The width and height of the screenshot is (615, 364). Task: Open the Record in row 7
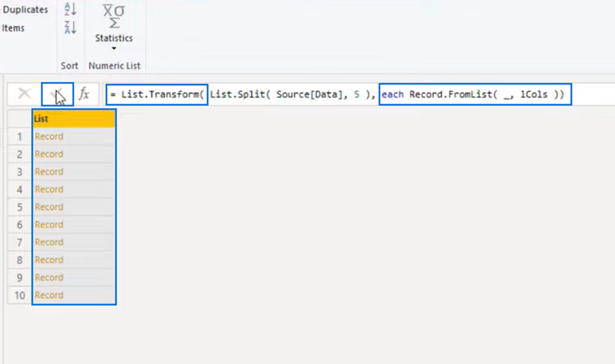49,242
